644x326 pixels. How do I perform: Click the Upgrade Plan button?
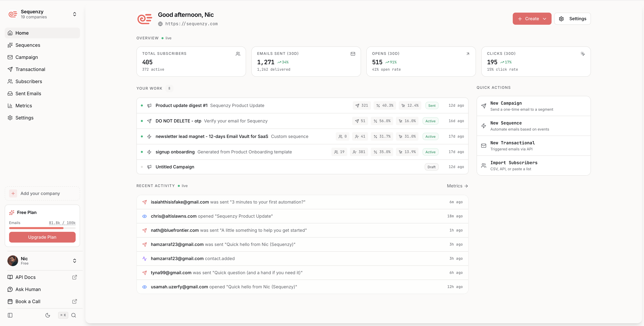tap(42, 237)
